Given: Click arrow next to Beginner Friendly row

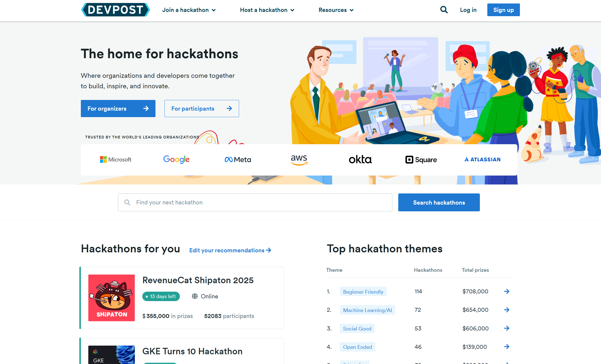Looking at the screenshot, I should point(507,291).
